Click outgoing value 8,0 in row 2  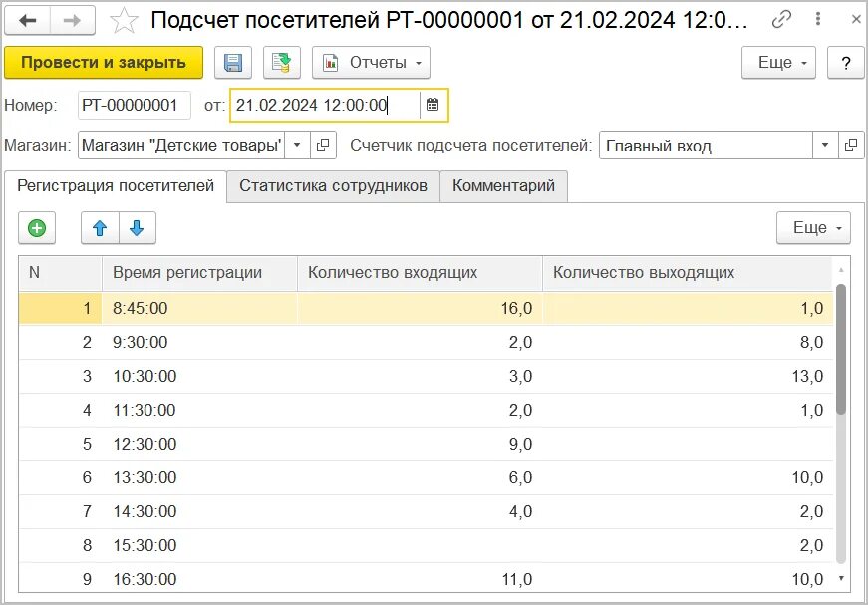pos(688,342)
